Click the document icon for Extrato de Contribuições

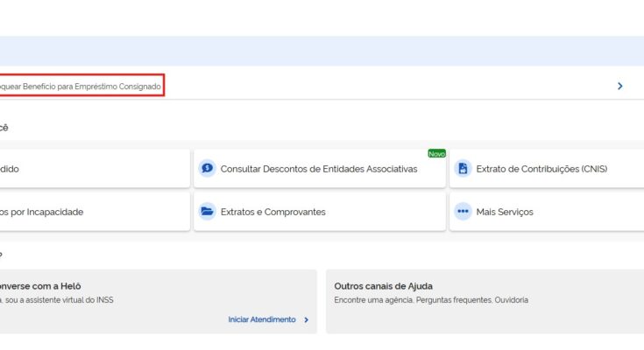[x=463, y=169]
